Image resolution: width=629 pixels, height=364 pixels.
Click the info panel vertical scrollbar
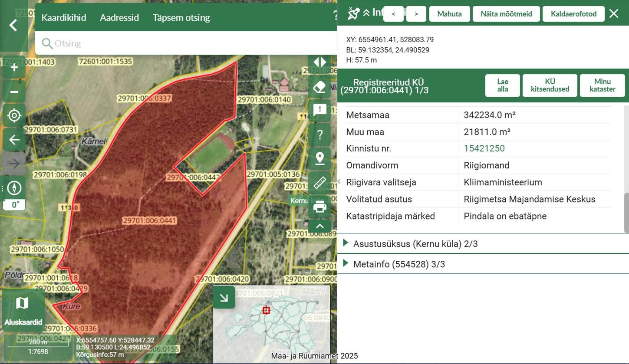point(626,213)
